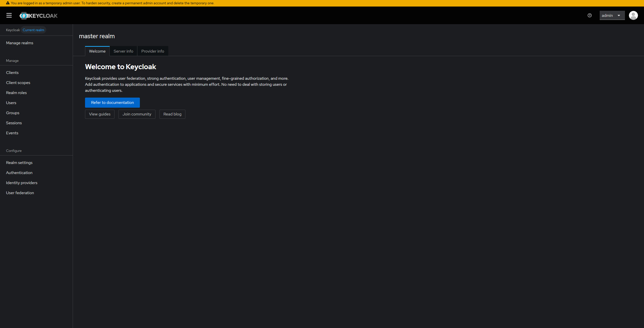
Task: Switch to the Server info tab
Action: pos(124,51)
